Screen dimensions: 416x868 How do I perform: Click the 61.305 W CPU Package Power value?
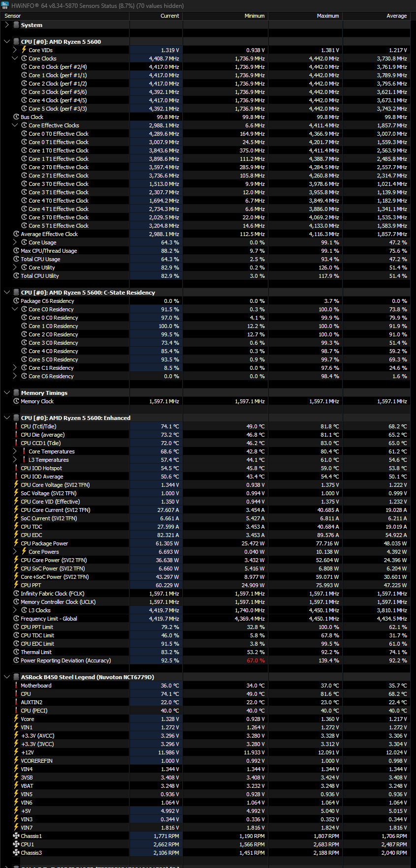click(167, 543)
